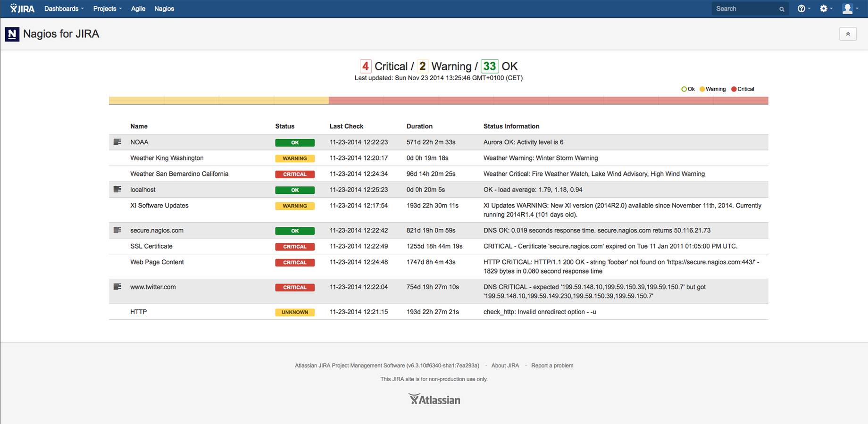The width and height of the screenshot is (868, 424).
Task: Click the red critical bar segment
Action: (549, 100)
